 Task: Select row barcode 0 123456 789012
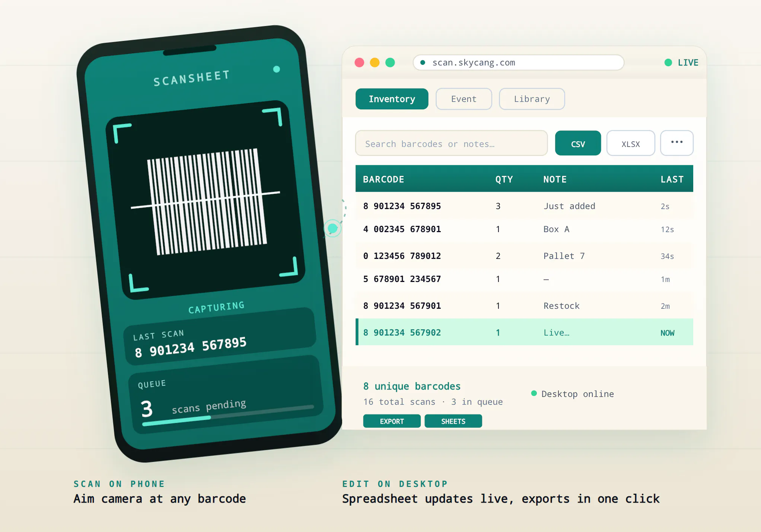tap(524, 256)
